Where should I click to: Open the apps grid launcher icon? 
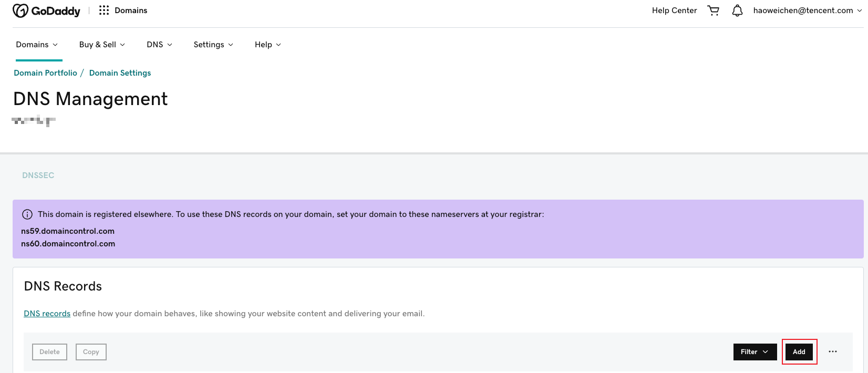click(x=104, y=11)
